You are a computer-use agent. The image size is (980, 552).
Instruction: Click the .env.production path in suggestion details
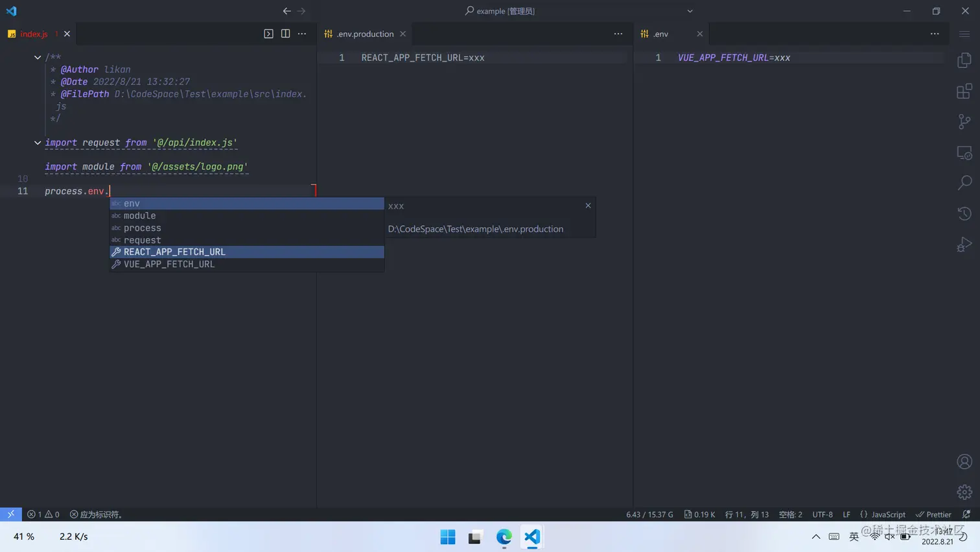point(476,229)
